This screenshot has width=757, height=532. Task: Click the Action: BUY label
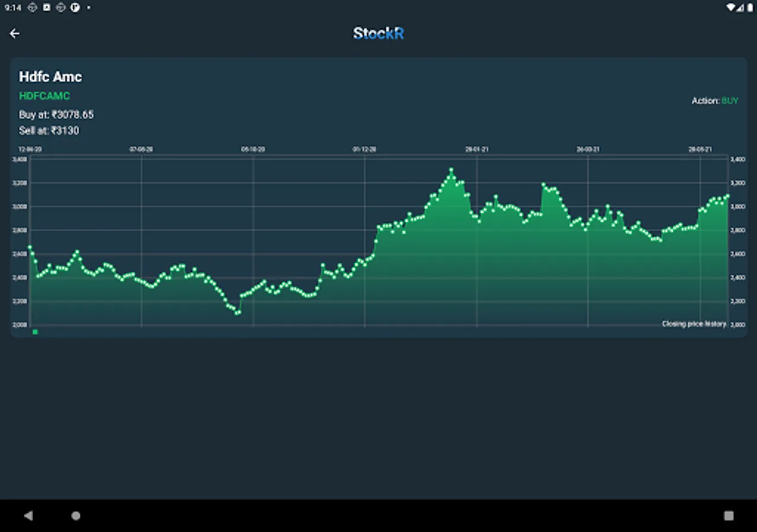[715, 101]
